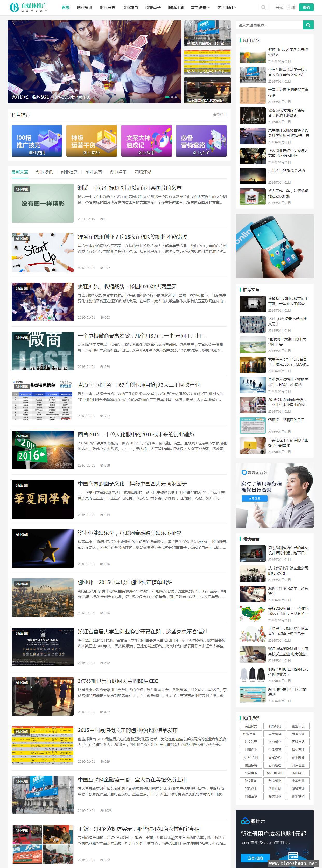Open the 文案大神速成记 column banner

(x=146, y=141)
